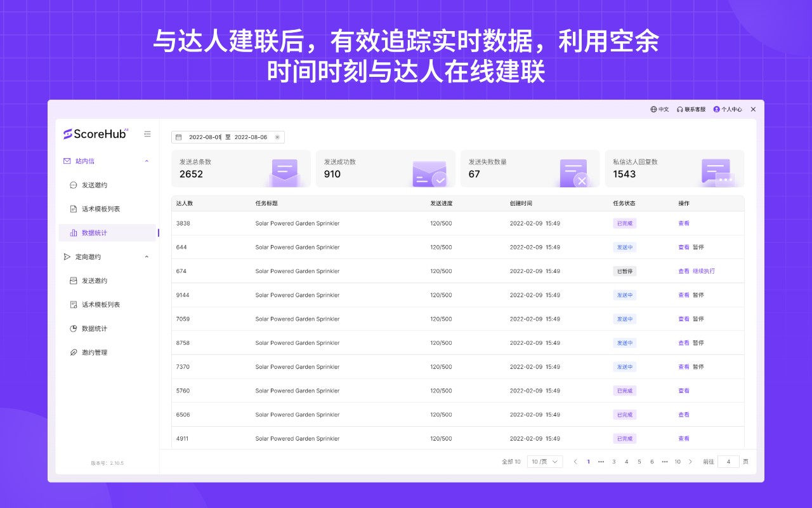The image size is (812, 508).
Task: Collapse the sidebar with the menu fold icon
Action: point(147,134)
